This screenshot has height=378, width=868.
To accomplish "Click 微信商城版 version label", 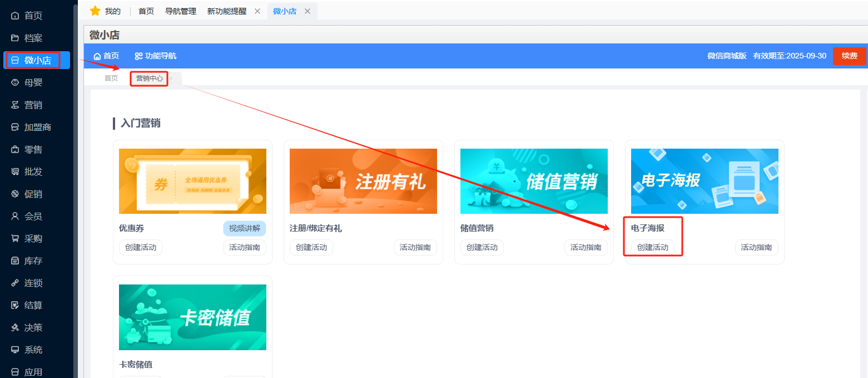I will 727,56.
